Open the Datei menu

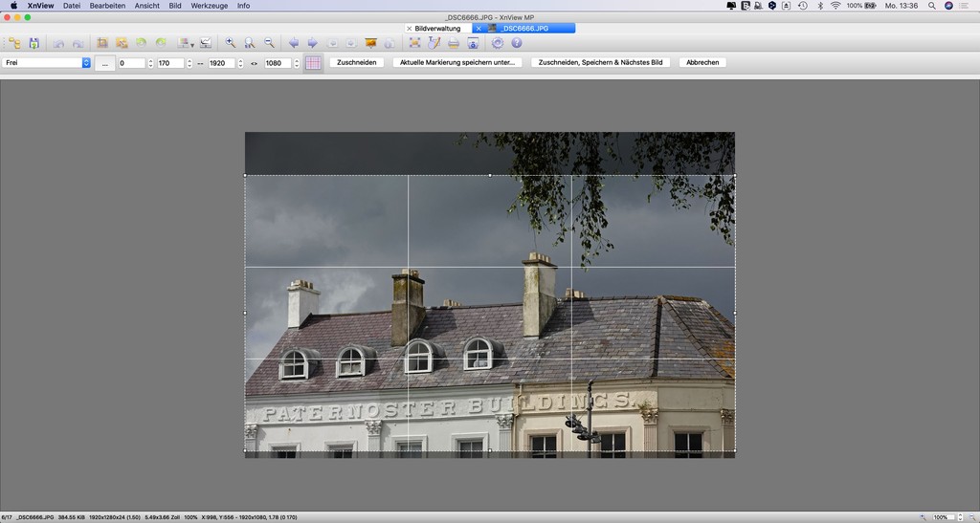coord(72,6)
